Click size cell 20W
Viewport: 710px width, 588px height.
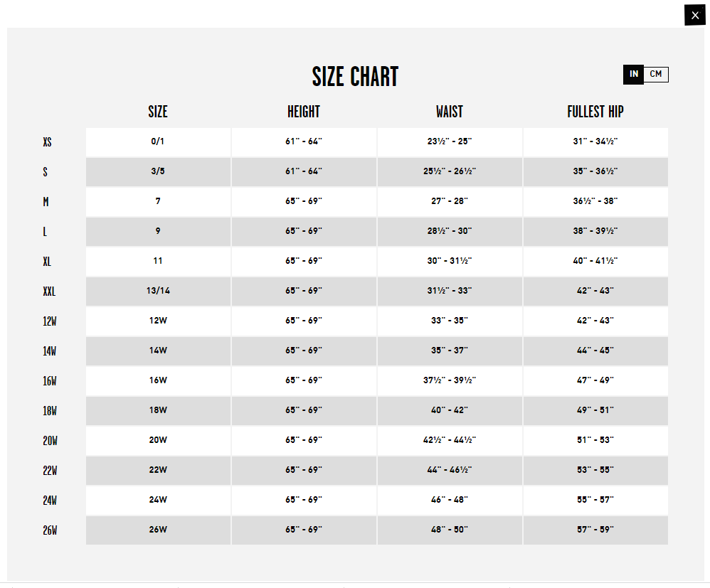158,440
